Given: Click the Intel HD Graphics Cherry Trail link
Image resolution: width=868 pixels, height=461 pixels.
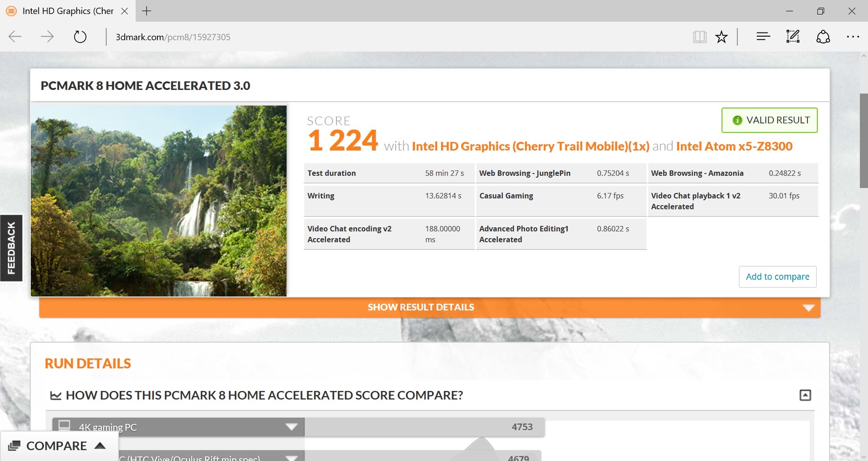Looking at the screenshot, I should coord(531,146).
